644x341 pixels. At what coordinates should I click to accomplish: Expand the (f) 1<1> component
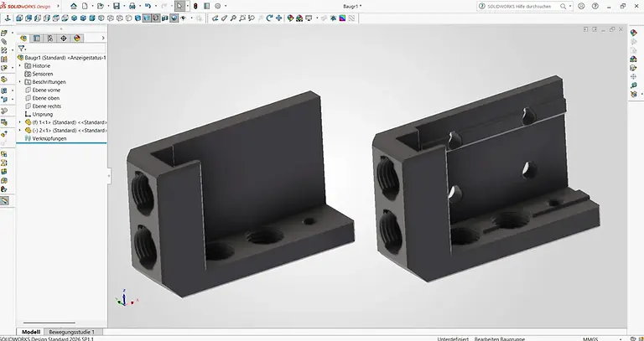[x=20, y=122]
